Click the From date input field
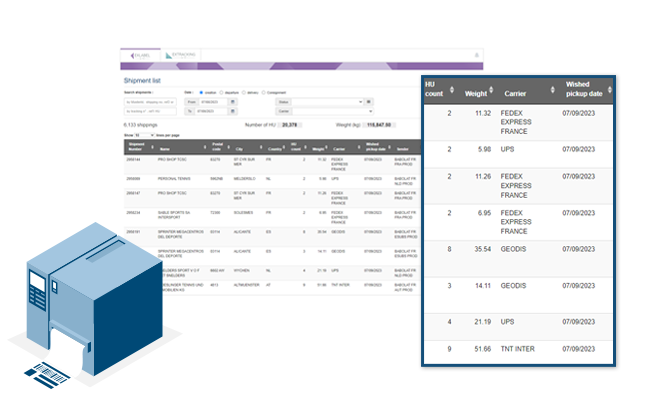This screenshot has height=400, width=650. click(213, 102)
